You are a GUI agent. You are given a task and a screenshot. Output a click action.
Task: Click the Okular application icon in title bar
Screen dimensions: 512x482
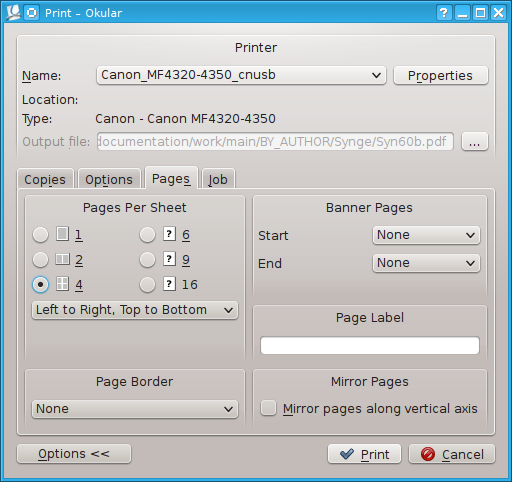[13, 13]
